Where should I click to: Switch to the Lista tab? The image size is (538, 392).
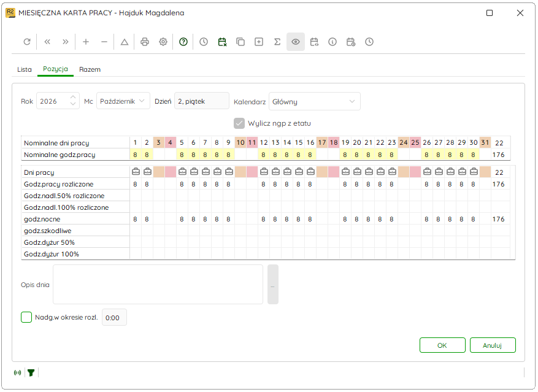(x=25, y=69)
